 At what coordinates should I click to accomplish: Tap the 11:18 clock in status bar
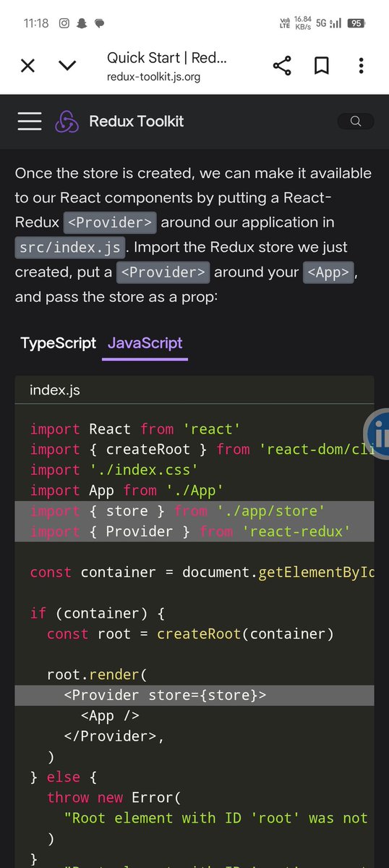tap(36, 23)
